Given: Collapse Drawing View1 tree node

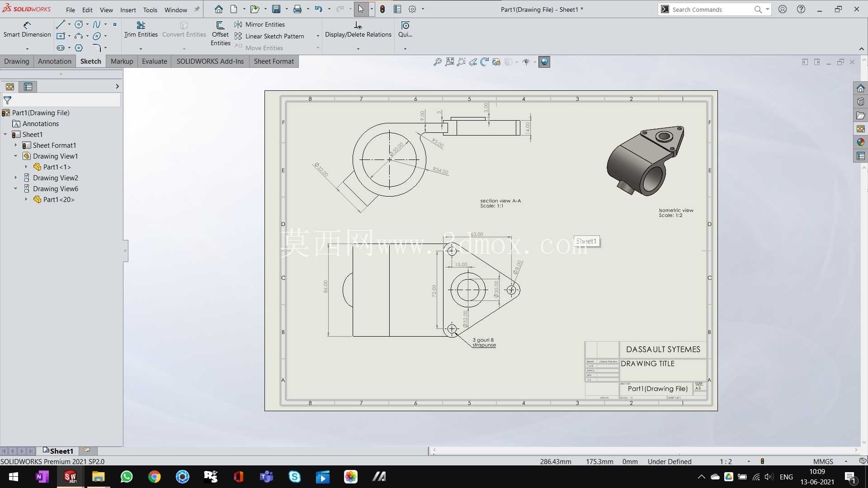Looking at the screenshot, I should [16, 156].
